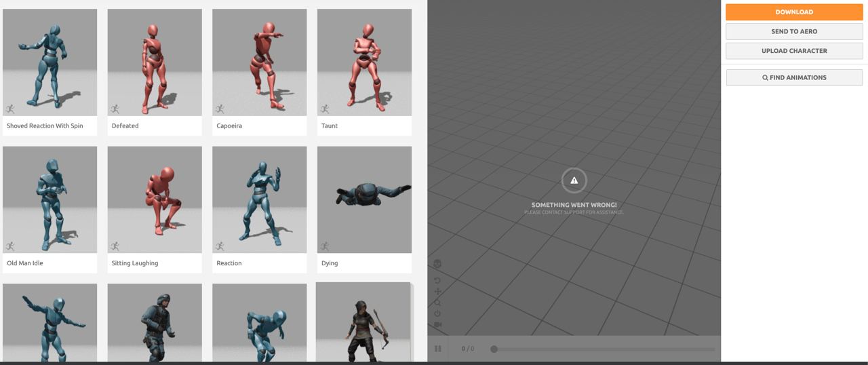Click the timeline scrubber handle
Screen dimensions: 868x365
tap(494, 349)
